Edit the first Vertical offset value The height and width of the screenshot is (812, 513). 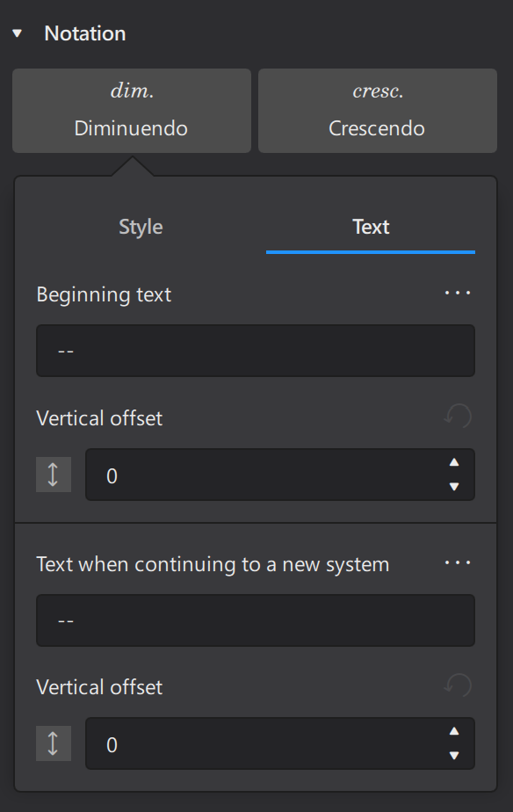coord(264,475)
